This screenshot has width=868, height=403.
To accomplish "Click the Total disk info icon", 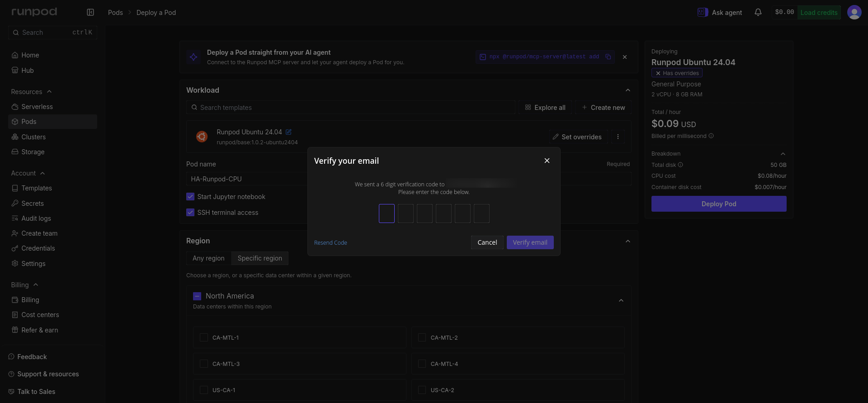I will coord(680,165).
